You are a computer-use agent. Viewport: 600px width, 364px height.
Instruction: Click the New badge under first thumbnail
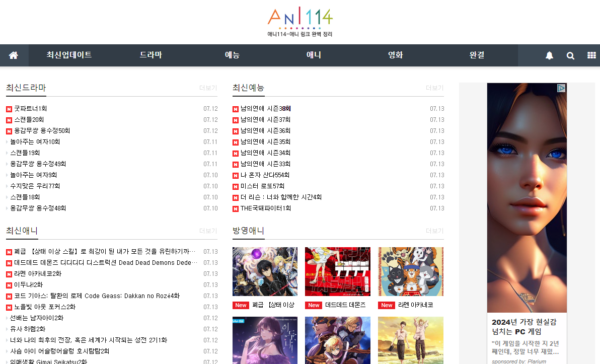tap(241, 305)
